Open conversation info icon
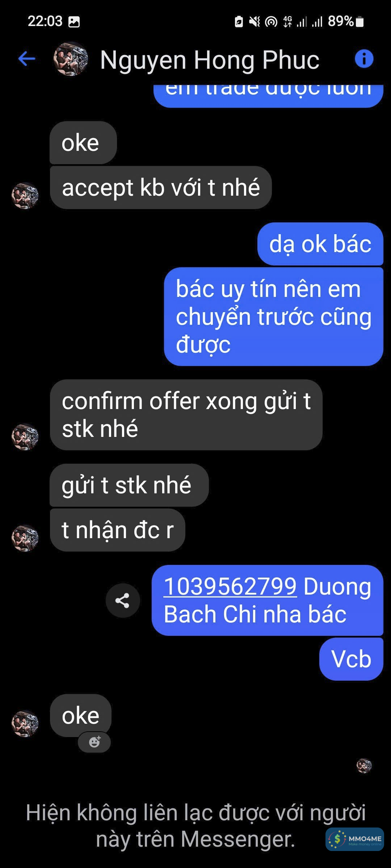Image resolution: width=391 pixels, height=868 pixels. tap(364, 59)
